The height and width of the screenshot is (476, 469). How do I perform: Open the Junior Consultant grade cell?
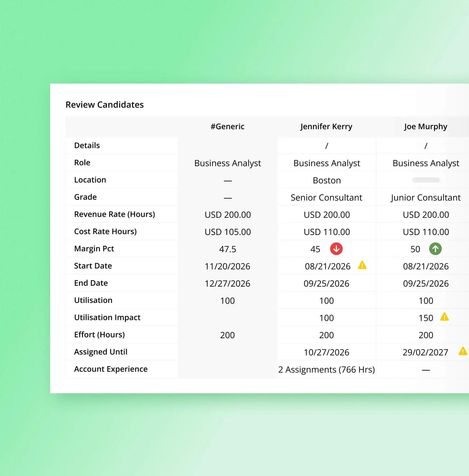click(425, 197)
